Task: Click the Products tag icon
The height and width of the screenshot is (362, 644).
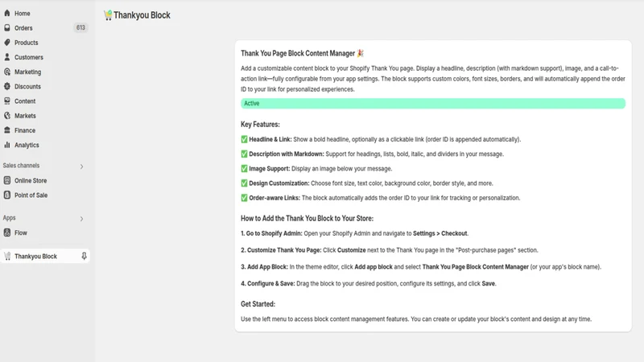Action: (x=7, y=43)
